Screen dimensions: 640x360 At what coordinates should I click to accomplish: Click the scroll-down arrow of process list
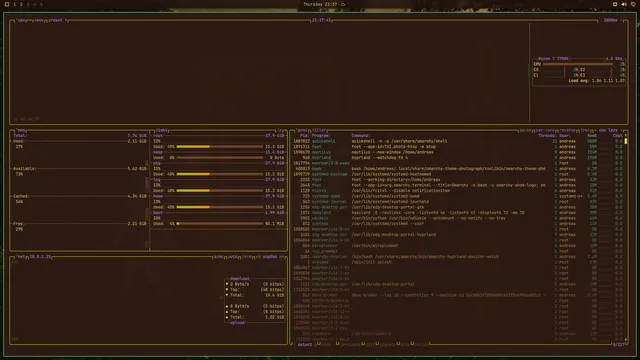coord(626,339)
